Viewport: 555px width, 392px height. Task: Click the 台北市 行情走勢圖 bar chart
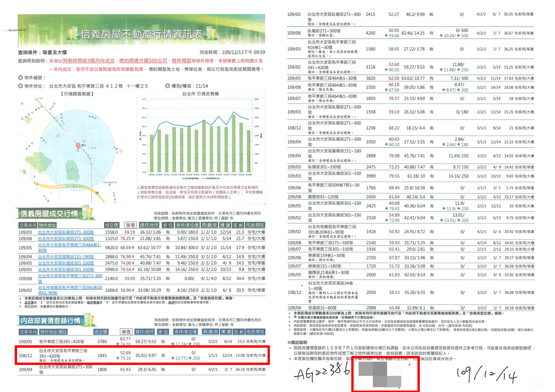[x=200, y=139]
